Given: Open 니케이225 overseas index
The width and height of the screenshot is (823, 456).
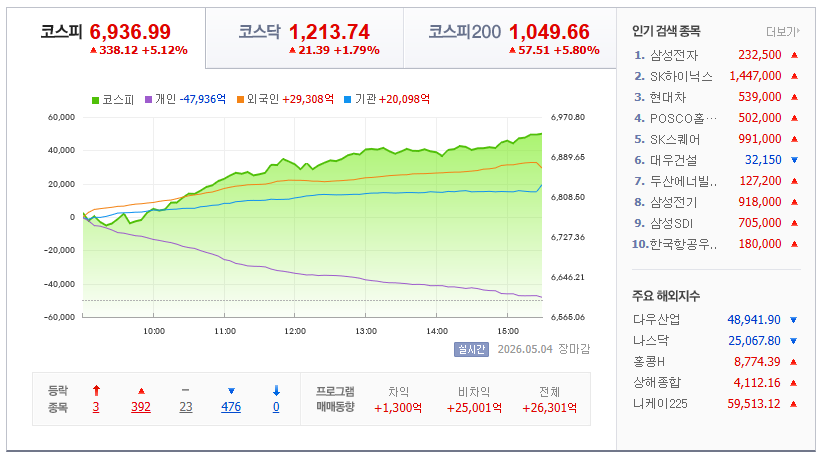Looking at the screenshot, I should coord(660,404).
